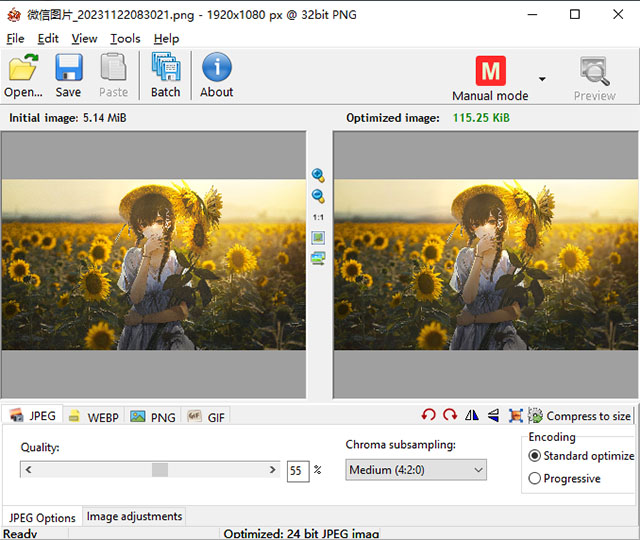The height and width of the screenshot is (540, 640).
Task: Select Standard optimized encoding
Action: 534,456
